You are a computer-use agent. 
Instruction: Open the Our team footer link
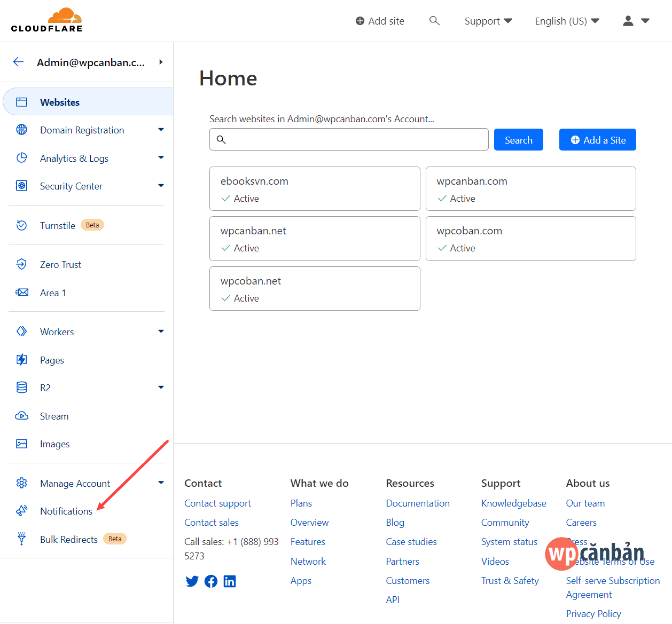[585, 503]
